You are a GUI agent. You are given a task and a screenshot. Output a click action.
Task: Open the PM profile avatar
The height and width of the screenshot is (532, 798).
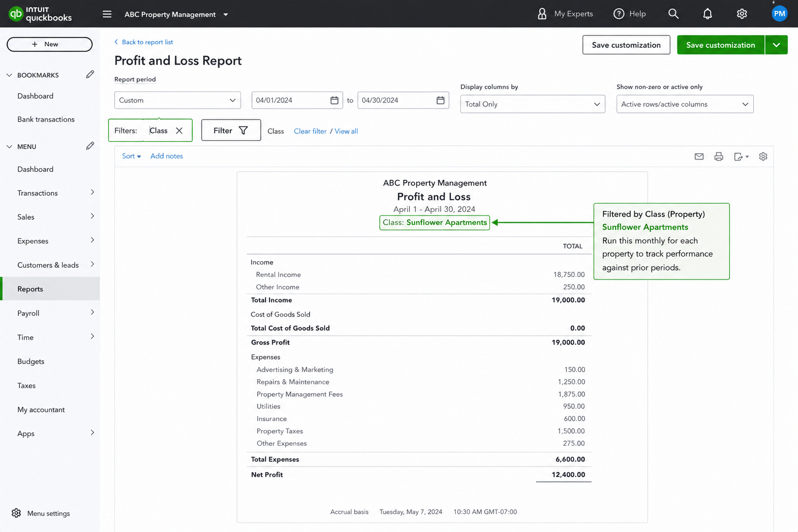click(x=779, y=14)
